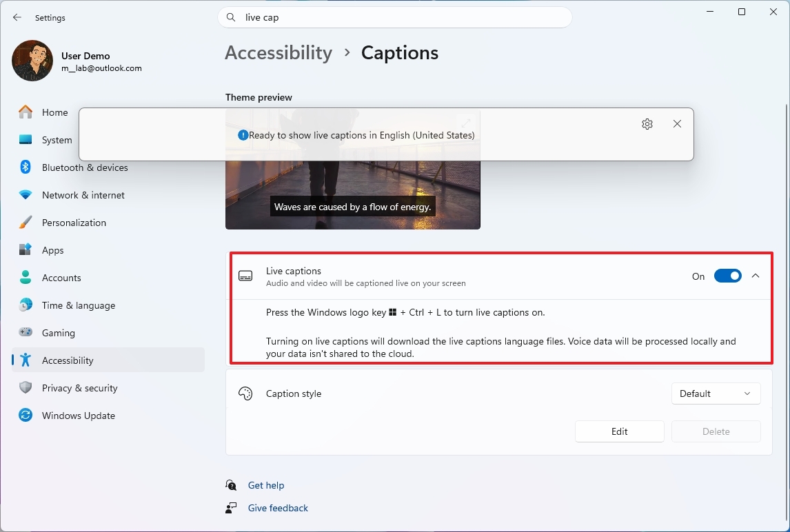Open the Caption style dropdown
Screen dimensions: 790x532
tap(716, 393)
